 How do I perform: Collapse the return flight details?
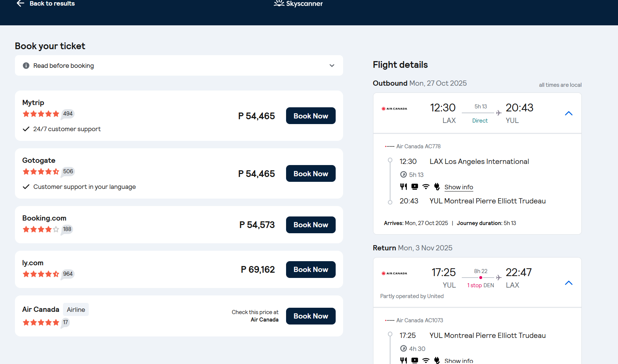click(x=569, y=283)
